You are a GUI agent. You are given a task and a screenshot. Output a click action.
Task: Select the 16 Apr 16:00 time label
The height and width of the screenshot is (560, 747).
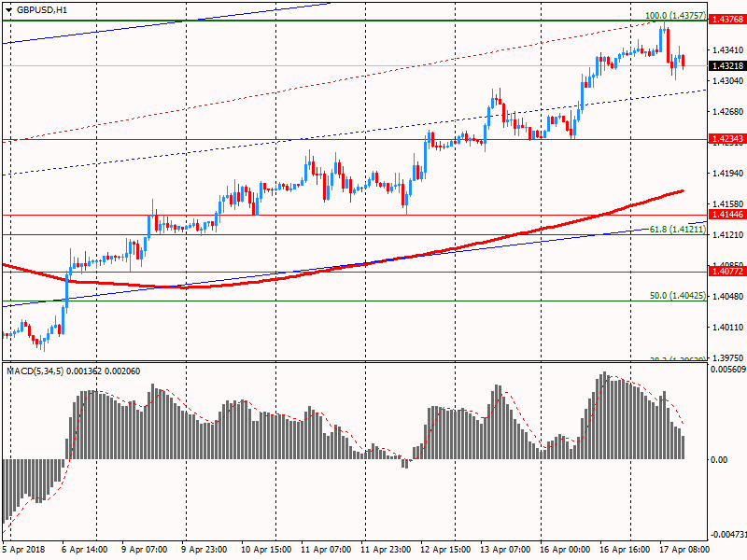[625, 550]
